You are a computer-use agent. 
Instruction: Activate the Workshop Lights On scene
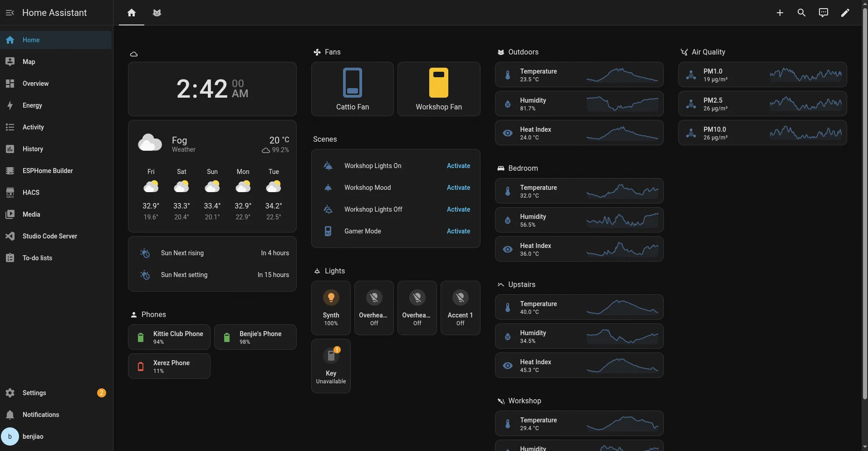(x=458, y=166)
